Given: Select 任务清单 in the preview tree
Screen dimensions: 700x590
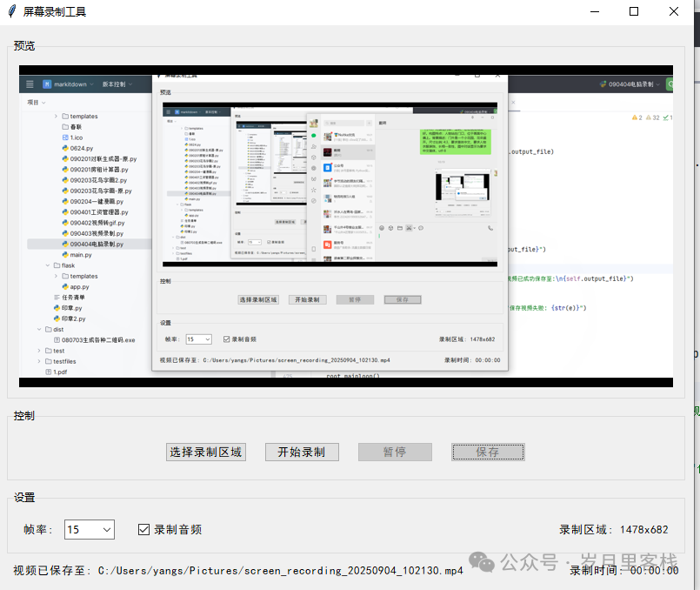Looking at the screenshot, I should pos(70,298).
